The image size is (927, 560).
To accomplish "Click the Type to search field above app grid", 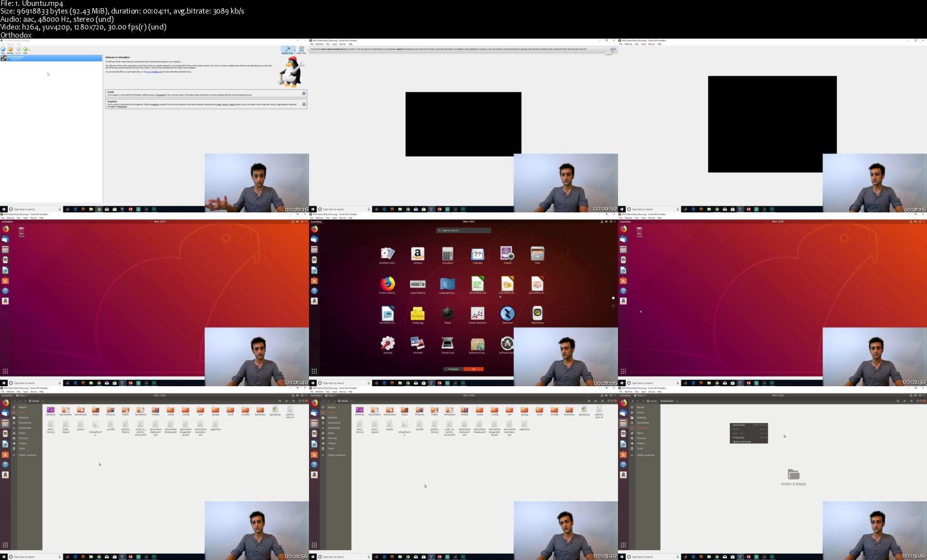I will (463, 230).
